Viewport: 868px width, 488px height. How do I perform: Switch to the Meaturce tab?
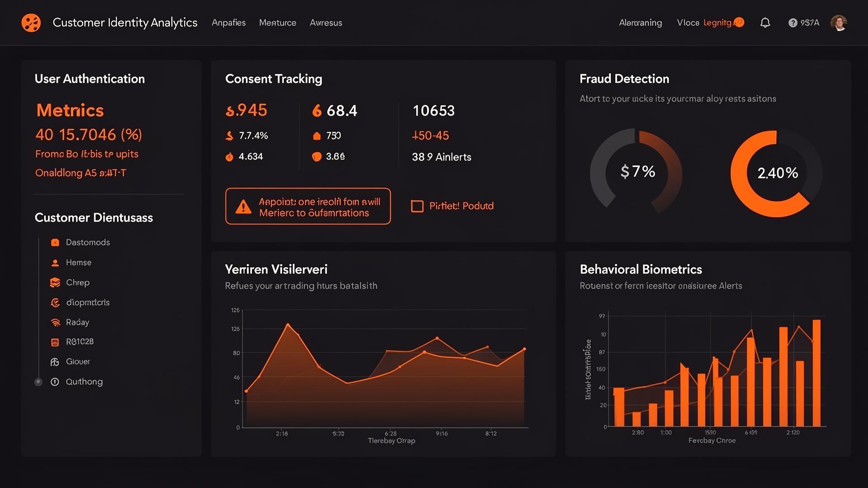277,23
